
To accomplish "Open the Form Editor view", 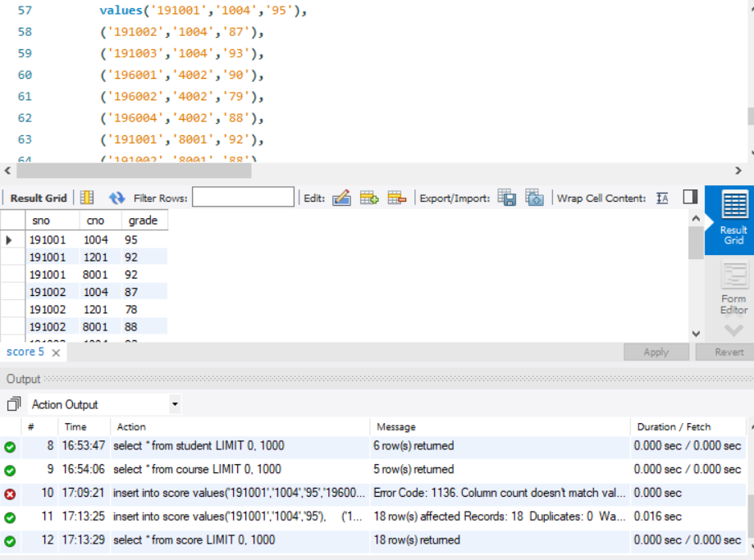I will click(733, 289).
